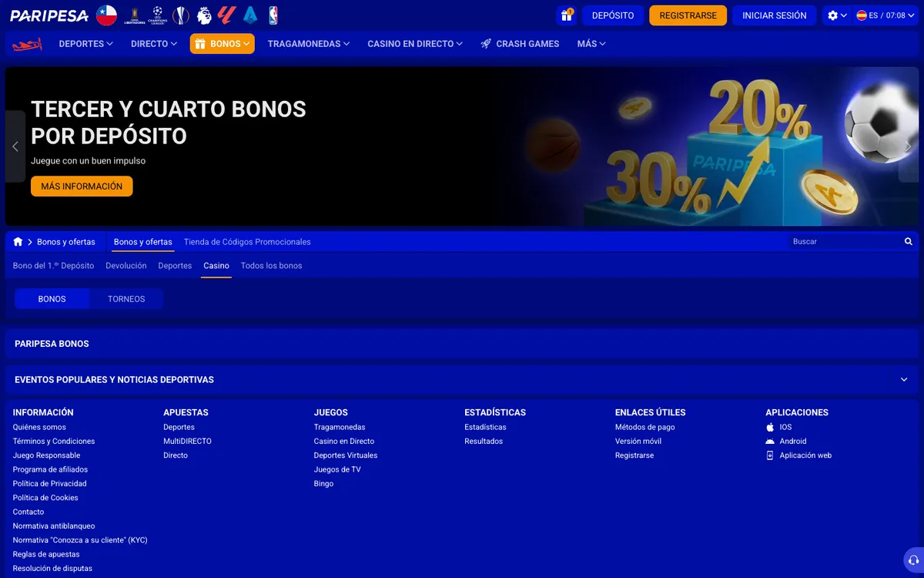Open the Europa League icon
Image resolution: width=924 pixels, height=578 pixels.
click(x=181, y=15)
